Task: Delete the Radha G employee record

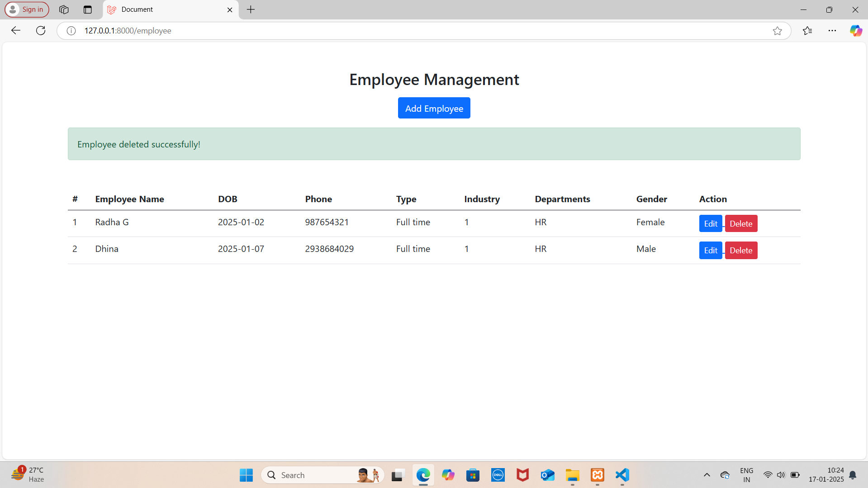Action: [x=740, y=223]
